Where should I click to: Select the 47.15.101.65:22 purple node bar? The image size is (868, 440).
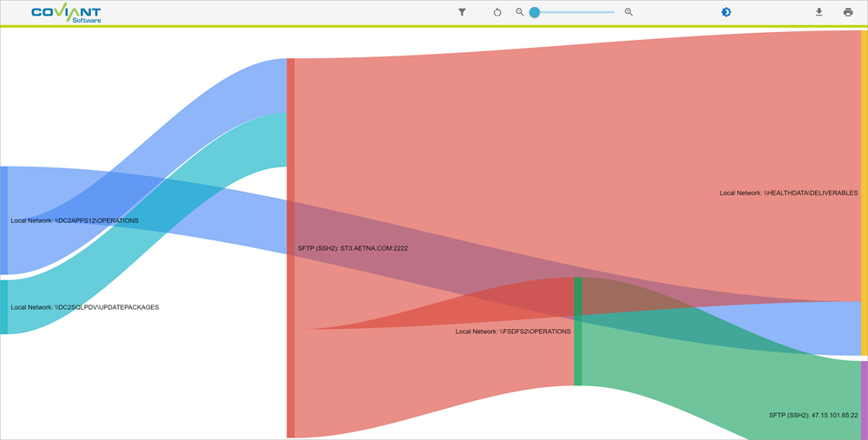point(864,400)
